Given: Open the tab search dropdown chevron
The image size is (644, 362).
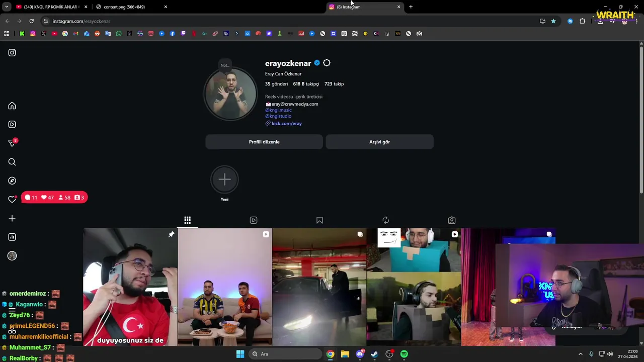Looking at the screenshot, I should pyautogui.click(x=6, y=7).
